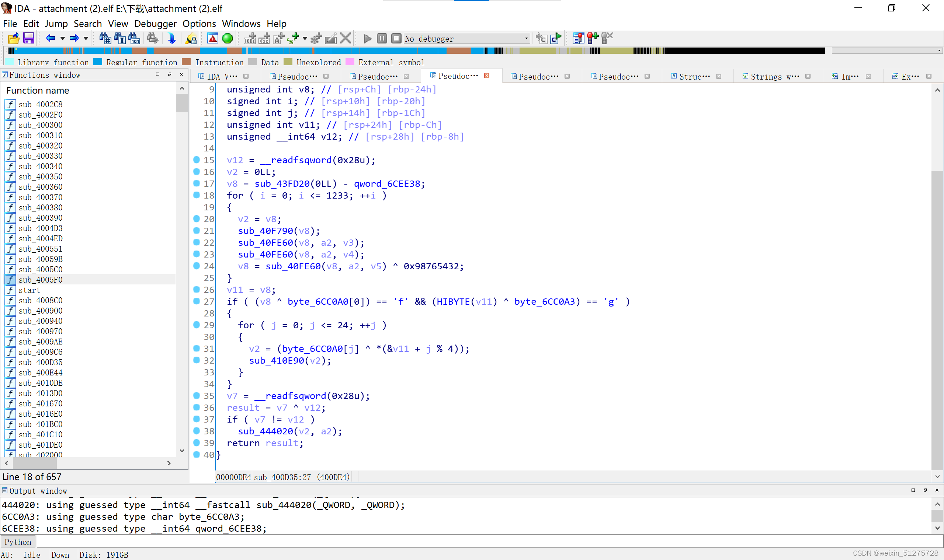Screen dimensions: 944x560
Task: Click the convert to data icon
Action: pos(264,38)
